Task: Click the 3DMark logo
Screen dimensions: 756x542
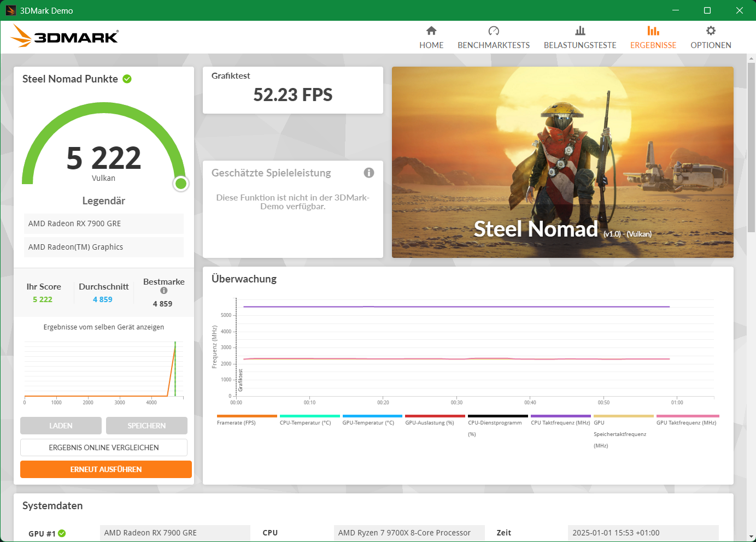Action: [65, 36]
